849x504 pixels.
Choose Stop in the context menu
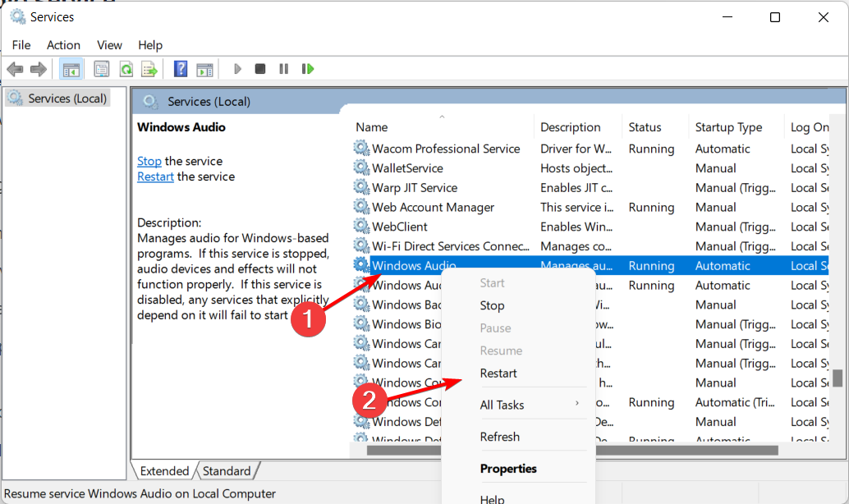[x=492, y=305]
